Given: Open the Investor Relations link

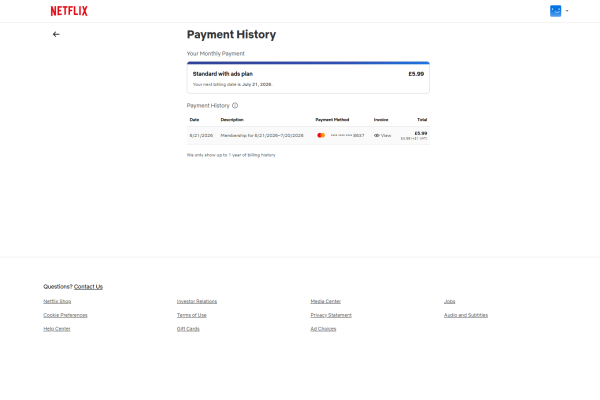Looking at the screenshot, I should [x=197, y=302].
